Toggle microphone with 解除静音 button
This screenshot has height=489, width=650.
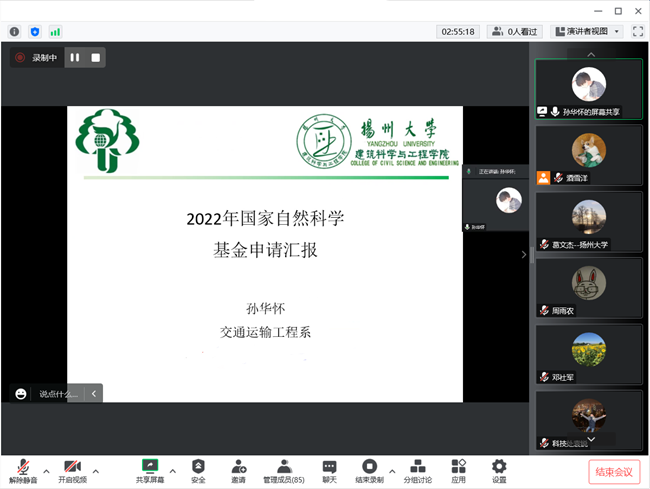(x=20, y=470)
